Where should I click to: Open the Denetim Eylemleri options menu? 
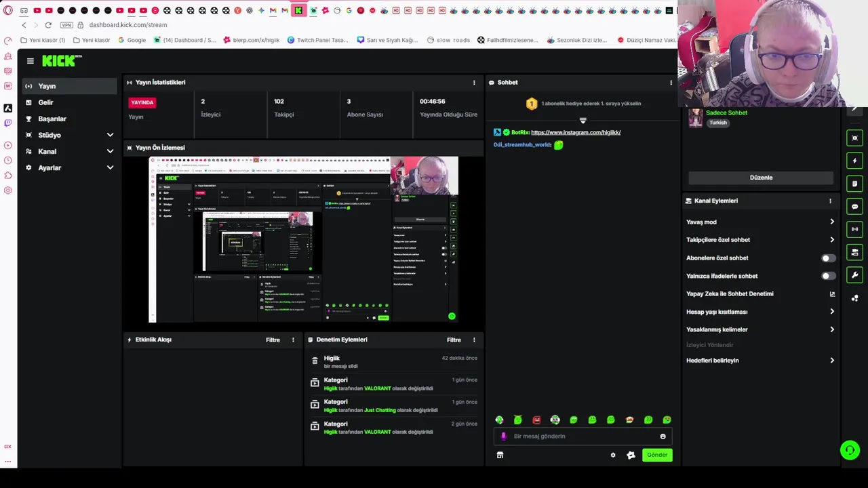474,340
